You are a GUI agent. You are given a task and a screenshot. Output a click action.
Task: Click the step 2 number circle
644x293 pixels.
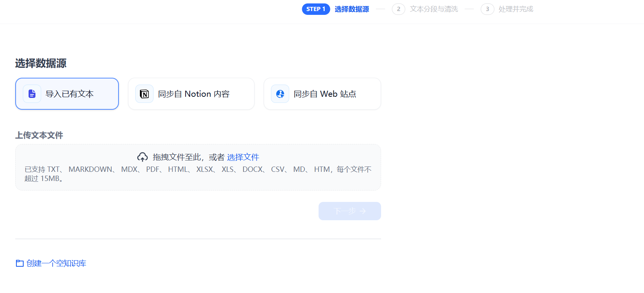click(x=398, y=9)
